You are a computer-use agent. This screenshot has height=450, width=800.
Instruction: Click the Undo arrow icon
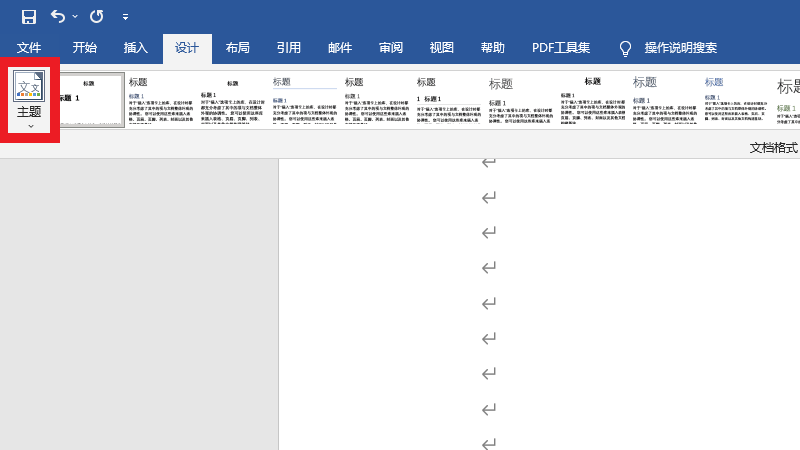click(58, 17)
